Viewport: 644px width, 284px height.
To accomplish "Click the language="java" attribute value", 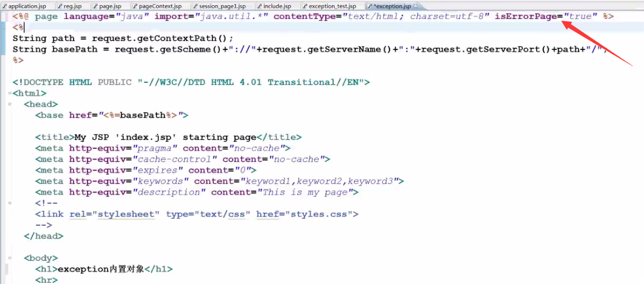I will (131, 17).
